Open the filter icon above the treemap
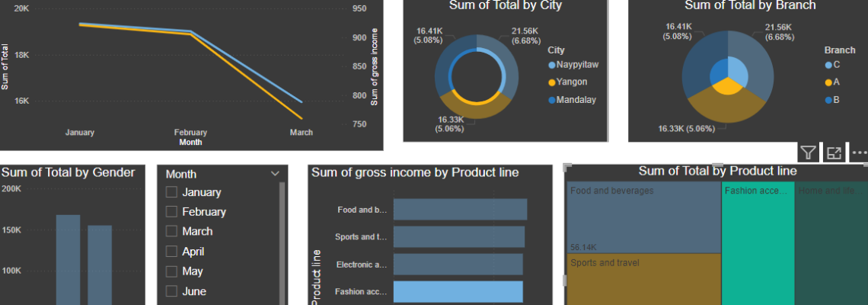This screenshot has height=305, width=868. point(808,152)
